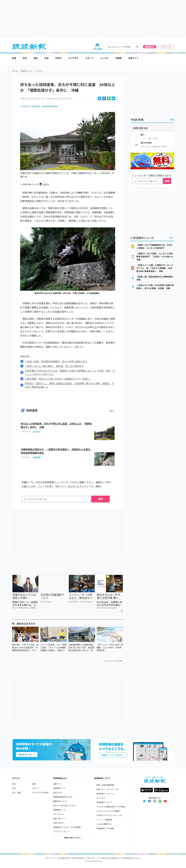Open 沖縄県教委が控訴せず article thumbnail
Screen dimensions: 186x868
(104, 459)
